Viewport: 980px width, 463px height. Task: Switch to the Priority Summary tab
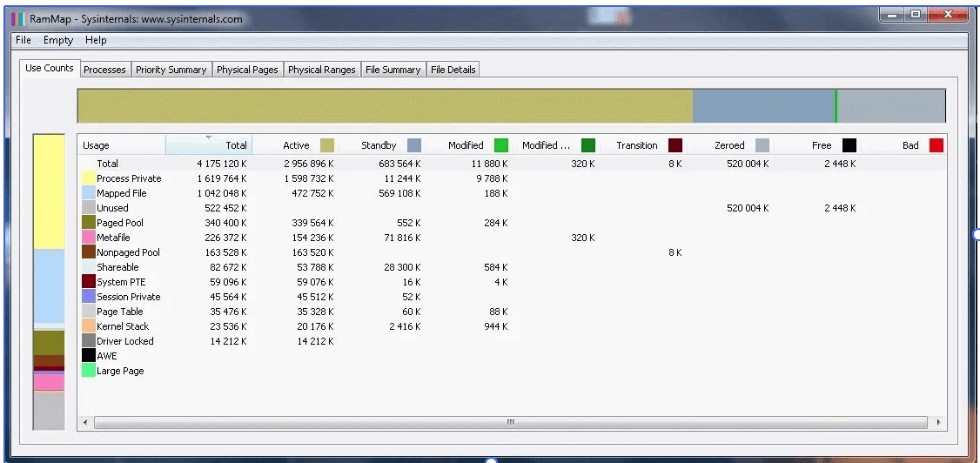pyautogui.click(x=171, y=70)
